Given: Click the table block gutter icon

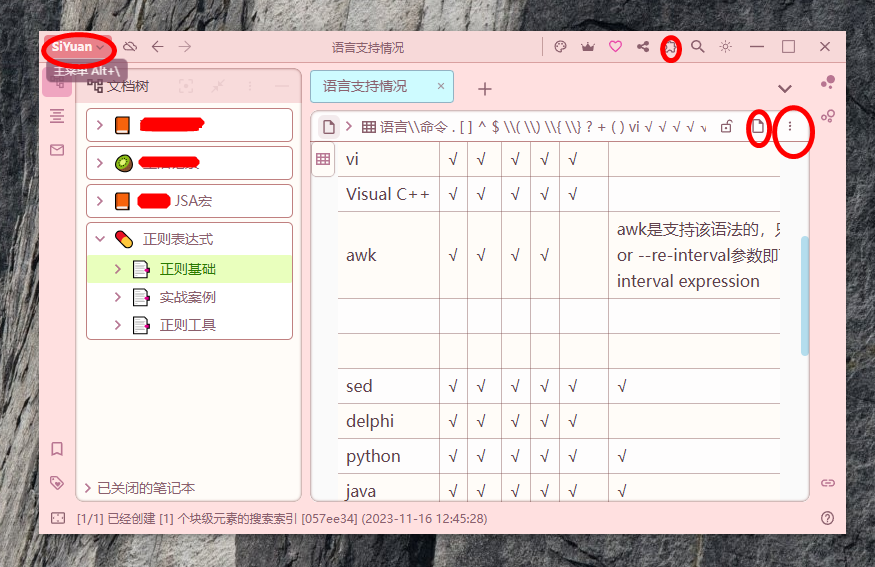Looking at the screenshot, I should click(323, 159).
